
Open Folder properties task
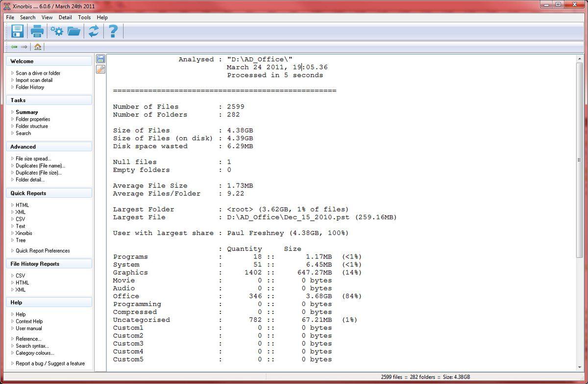click(33, 119)
